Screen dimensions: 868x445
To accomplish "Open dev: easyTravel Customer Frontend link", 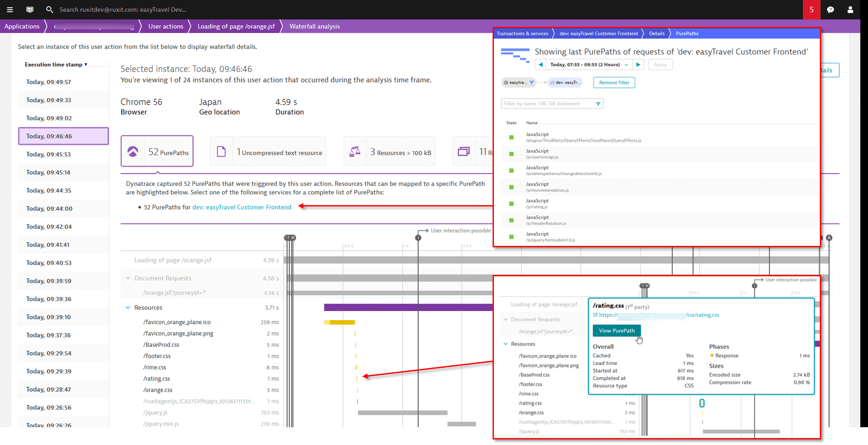I will [x=242, y=207].
